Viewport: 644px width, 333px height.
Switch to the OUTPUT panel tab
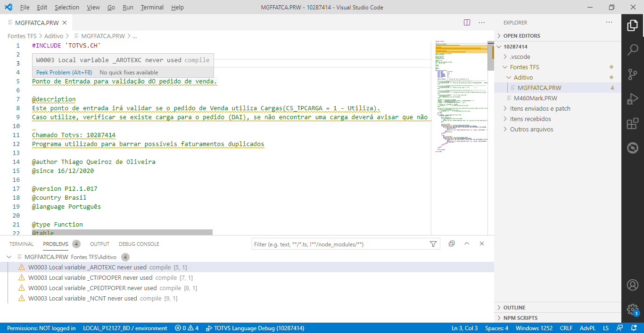pos(99,244)
